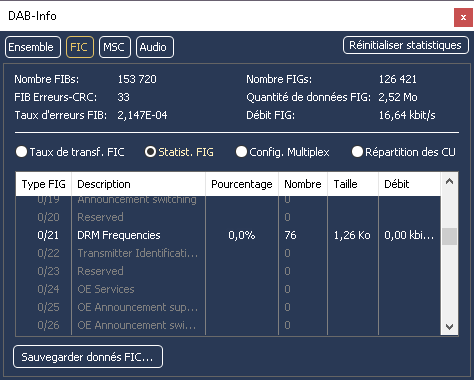The image size is (474, 380).
Task: Sort by Description column header
Action: (138, 184)
